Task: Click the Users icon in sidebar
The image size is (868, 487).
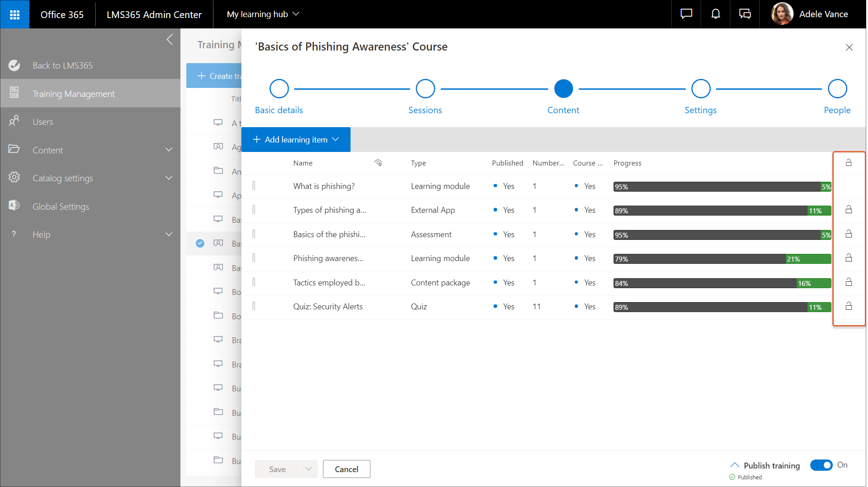Action: (x=14, y=121)
